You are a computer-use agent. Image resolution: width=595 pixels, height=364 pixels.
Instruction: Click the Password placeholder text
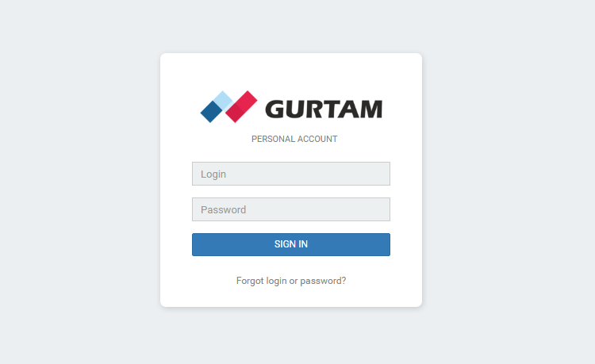coord(223,209)
